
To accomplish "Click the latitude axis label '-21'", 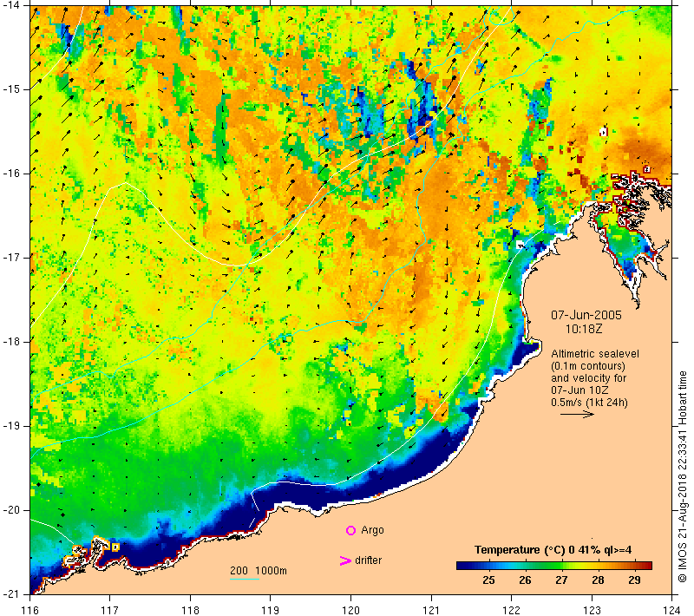I will coord(10,593).
